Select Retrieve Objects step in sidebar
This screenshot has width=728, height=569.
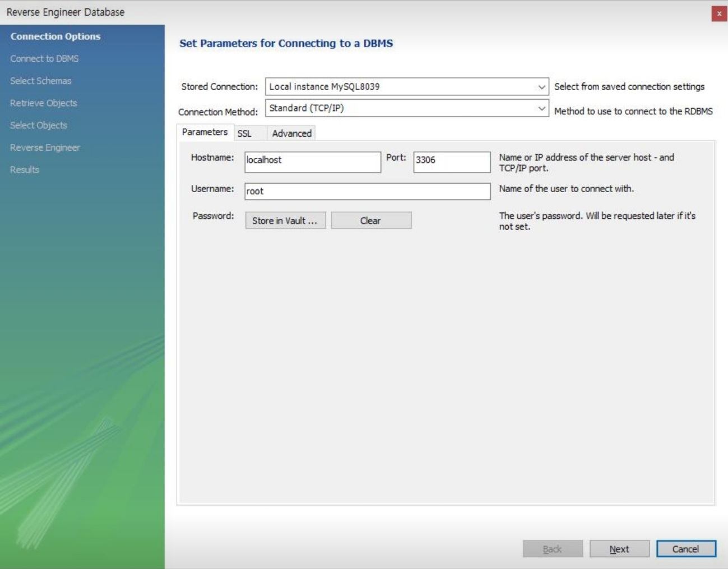coord(44,103)
